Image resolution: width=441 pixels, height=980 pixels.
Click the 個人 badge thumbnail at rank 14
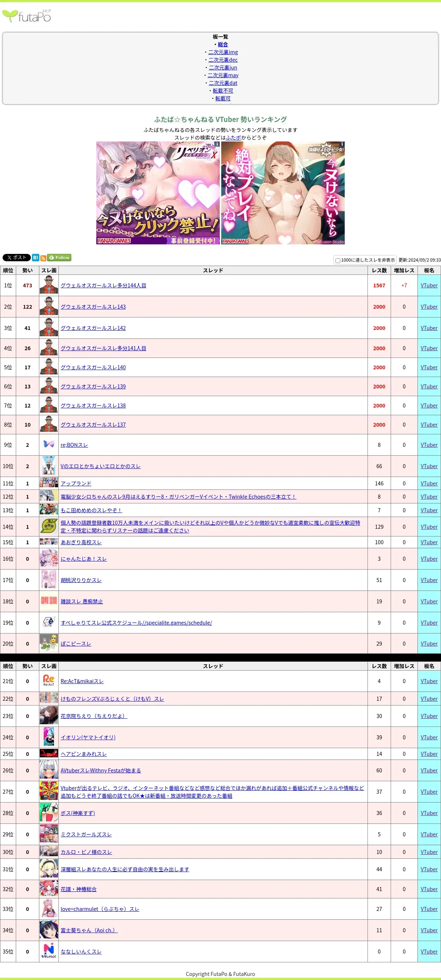click(x=49, y=527)
